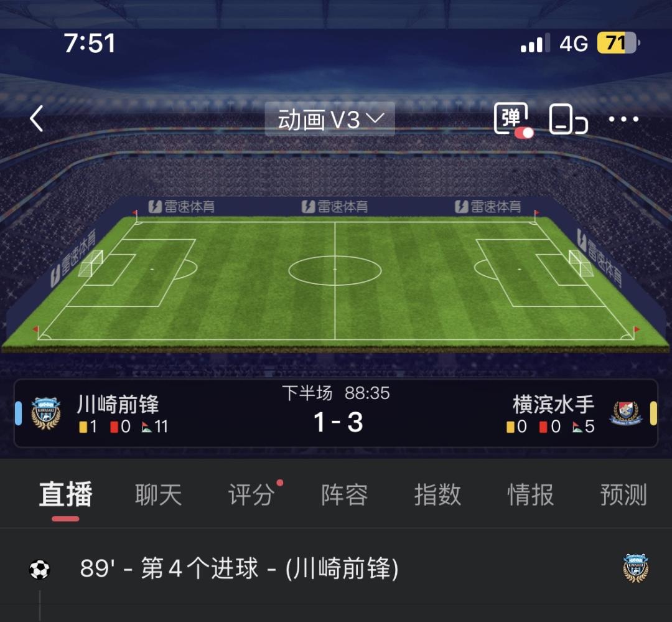Switch to the 直播 tab
The height and width of the screenshot is (622, 672).
(65, 494)
